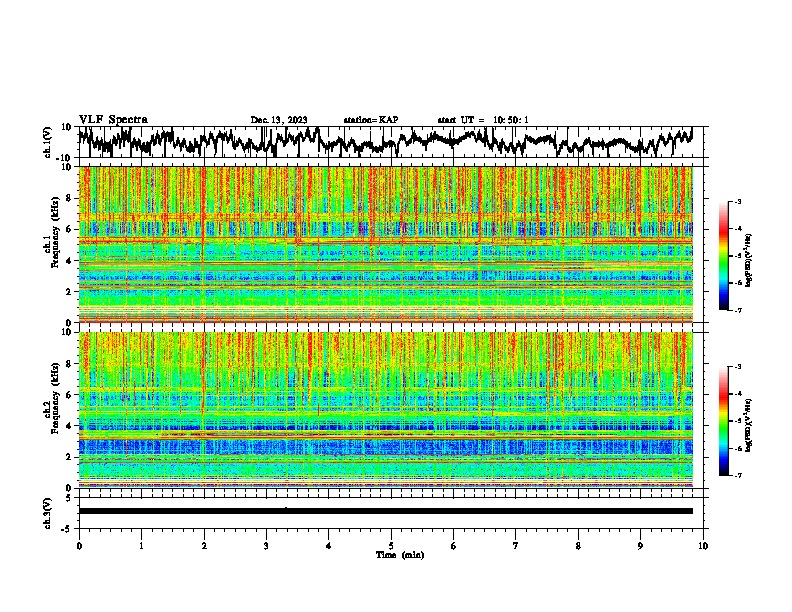Click the ch.2 "Frequency (kHz)" axis label

[55, 398]
